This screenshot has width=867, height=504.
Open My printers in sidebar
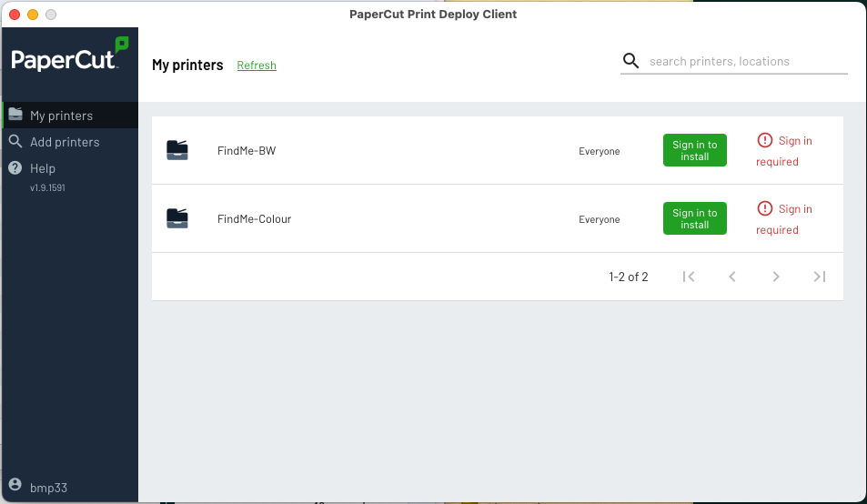(x=70, y=115)
